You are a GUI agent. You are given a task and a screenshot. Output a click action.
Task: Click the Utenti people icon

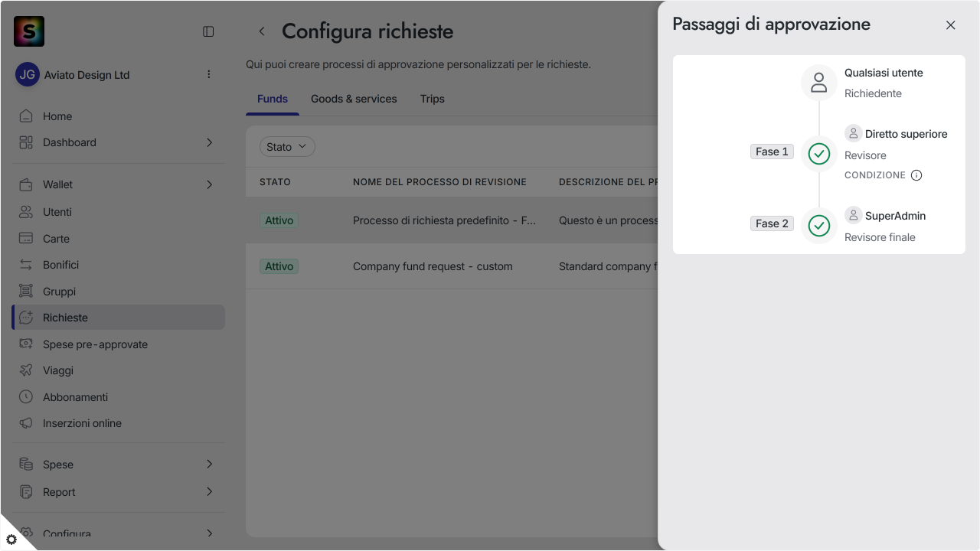(26, 212)
